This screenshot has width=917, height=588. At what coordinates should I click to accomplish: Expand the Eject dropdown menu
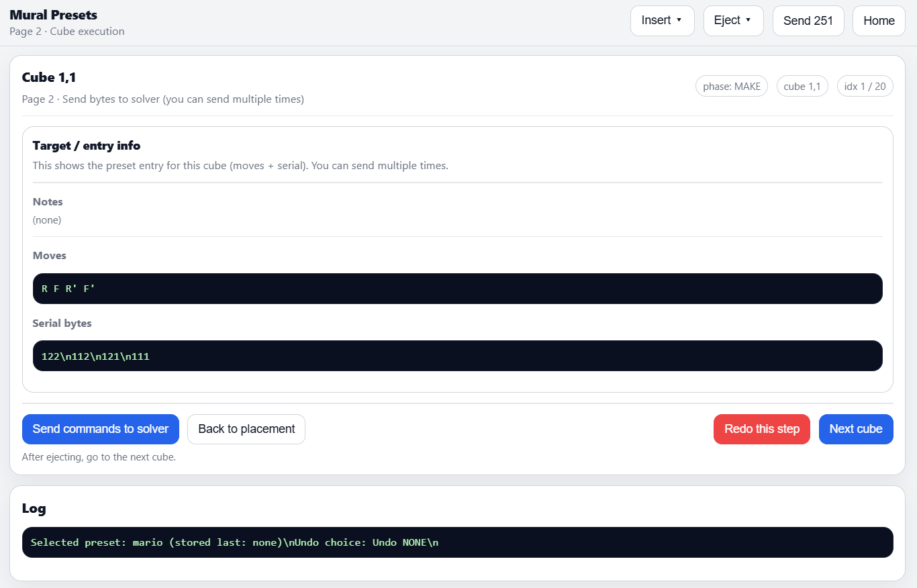733,21
